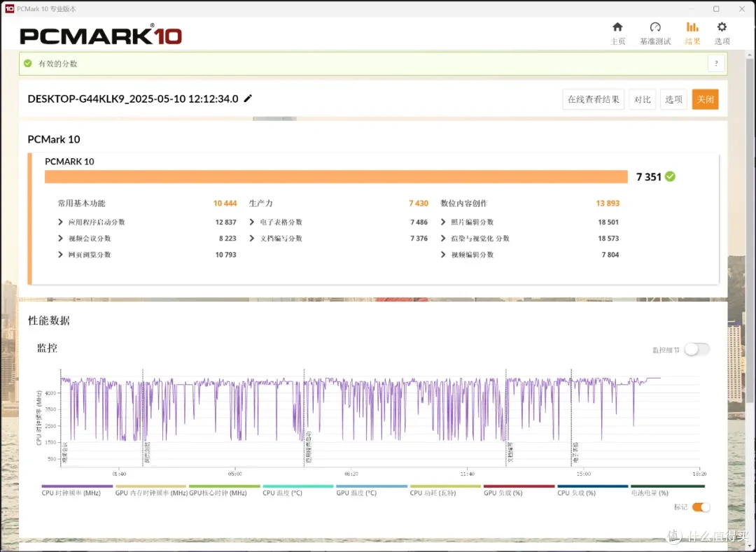Screen dimensions: 756x552
Task: Expand 视频会议分数 row
Action: 60,239
